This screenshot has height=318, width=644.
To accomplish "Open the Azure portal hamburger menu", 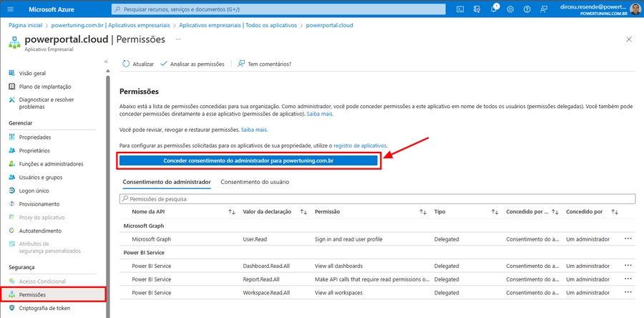I will point(10,9).
